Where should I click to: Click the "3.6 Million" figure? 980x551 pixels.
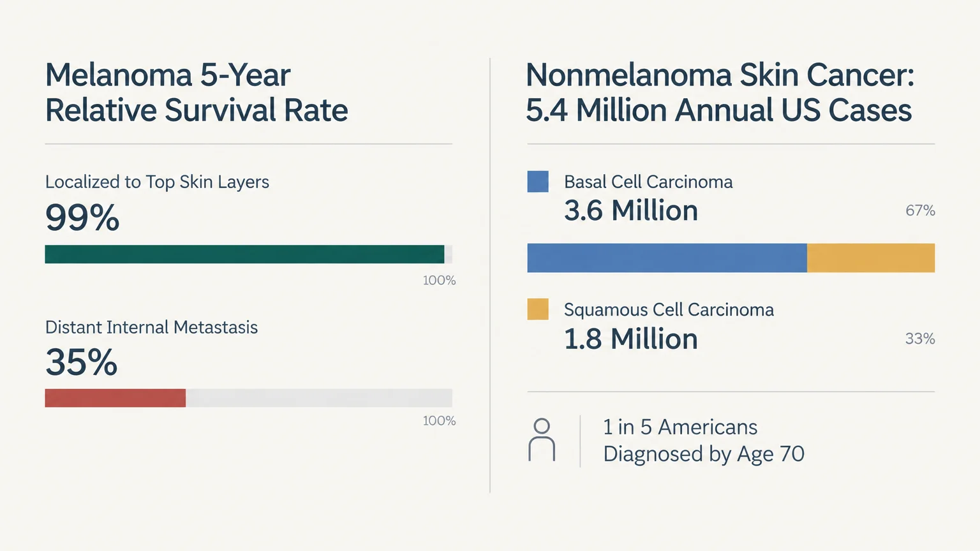[631, 210]
